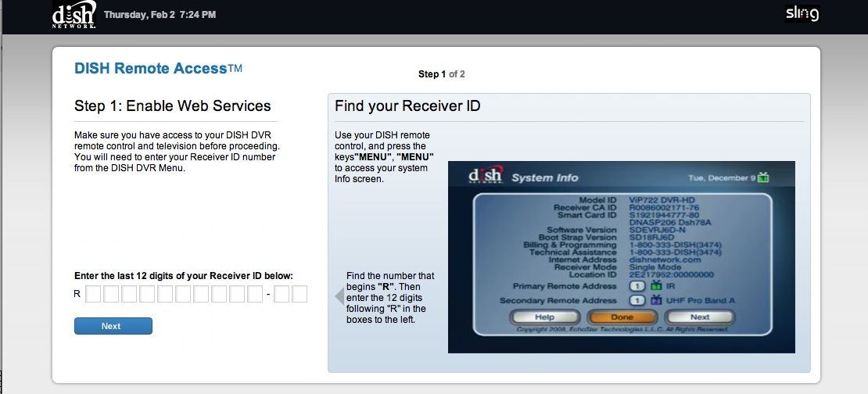Click orange Done button in System Info screenshot

click(x=622, y=317)
